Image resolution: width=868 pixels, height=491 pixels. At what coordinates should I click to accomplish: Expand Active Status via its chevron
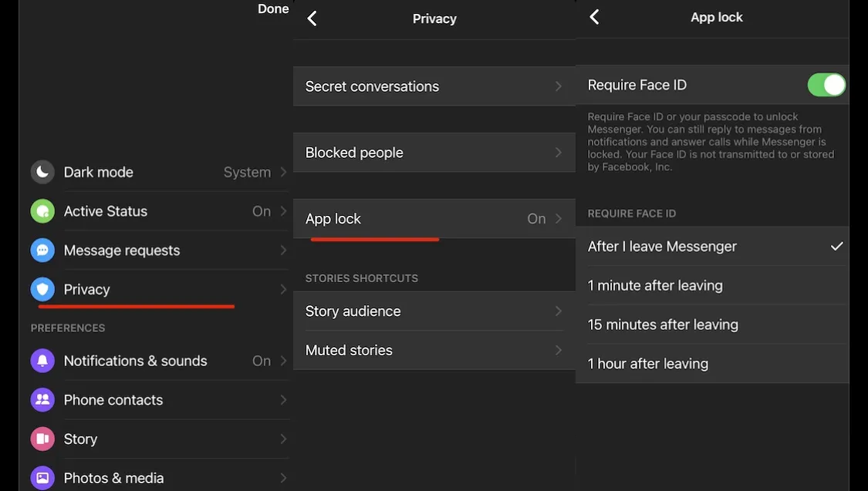pos(283,211)
